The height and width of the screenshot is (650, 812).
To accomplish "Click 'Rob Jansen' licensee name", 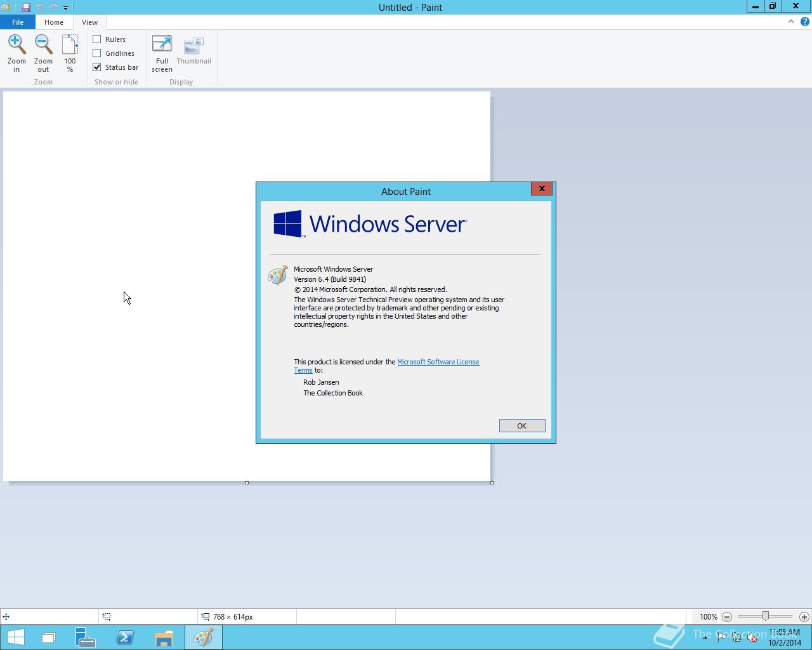I will click(x=321, y=382).
